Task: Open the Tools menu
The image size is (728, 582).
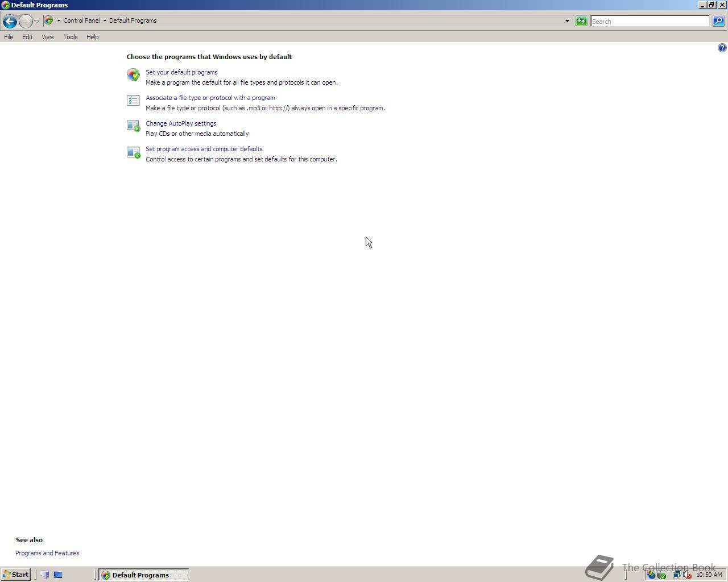Action: pos(71,37)
